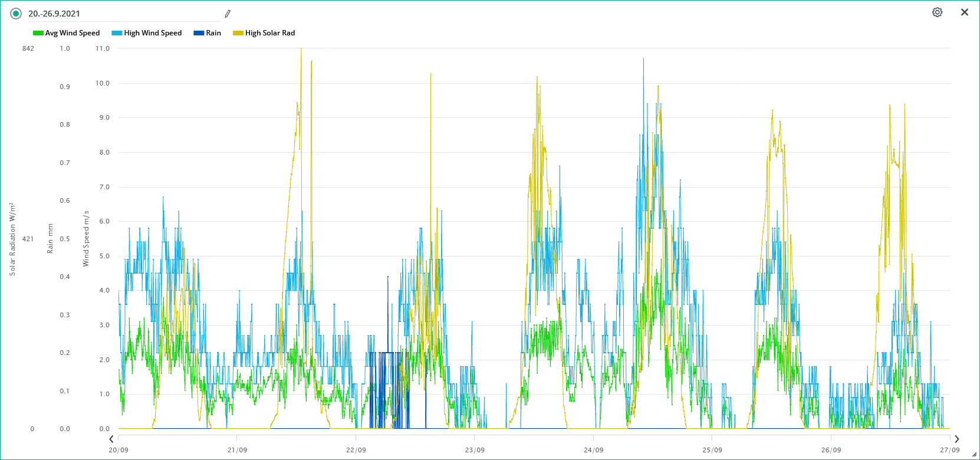The image size is (980, 460).
Task: Click the 24/09 date axis label
Action: [x=593, y=450]
